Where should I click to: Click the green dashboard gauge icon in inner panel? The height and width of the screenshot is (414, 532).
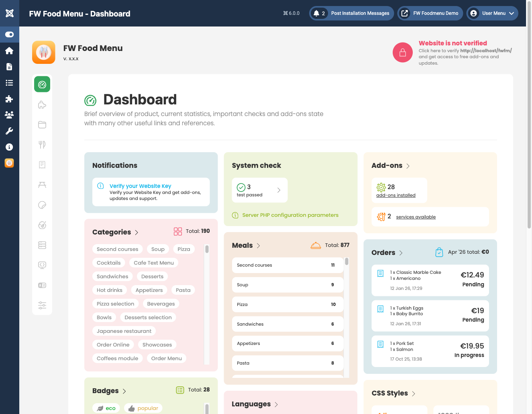[42, 84]
